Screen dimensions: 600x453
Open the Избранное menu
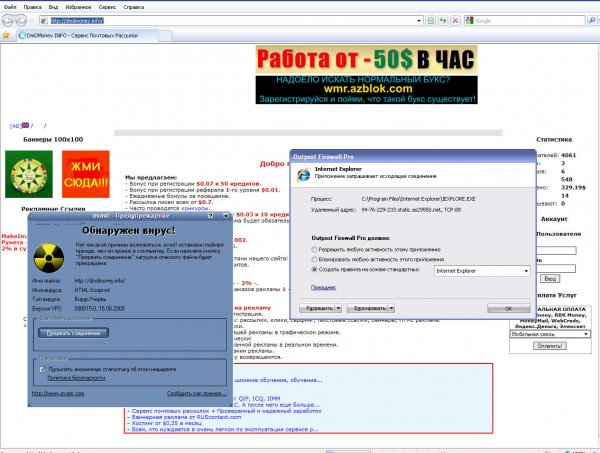point(78,7)
